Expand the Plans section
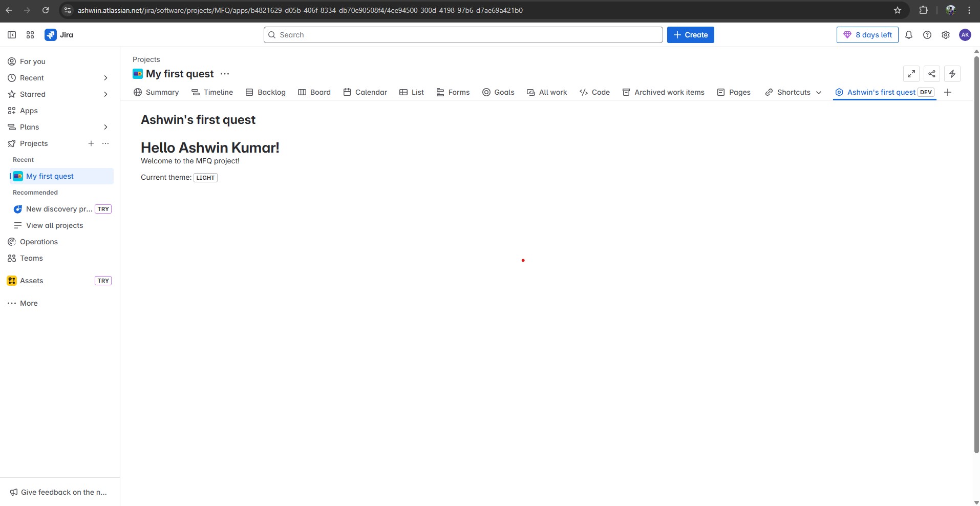Viewport: 980px width, 506px height. [106, 127]
